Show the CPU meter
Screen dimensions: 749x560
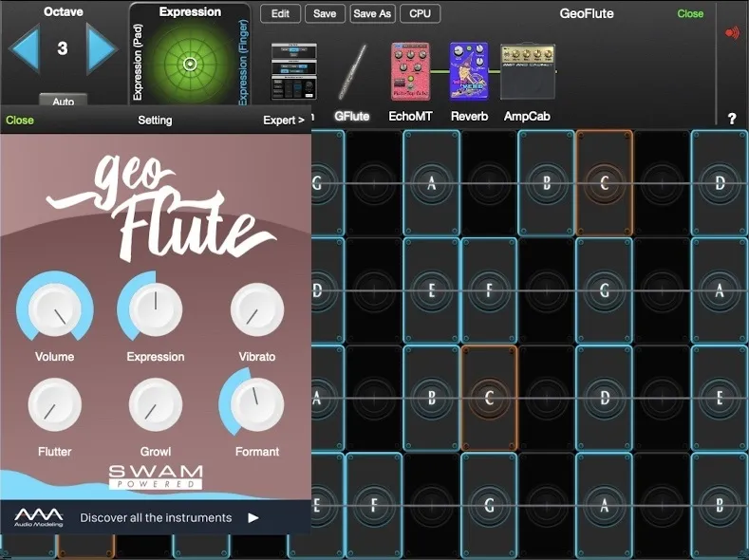(x=420, y=13)
